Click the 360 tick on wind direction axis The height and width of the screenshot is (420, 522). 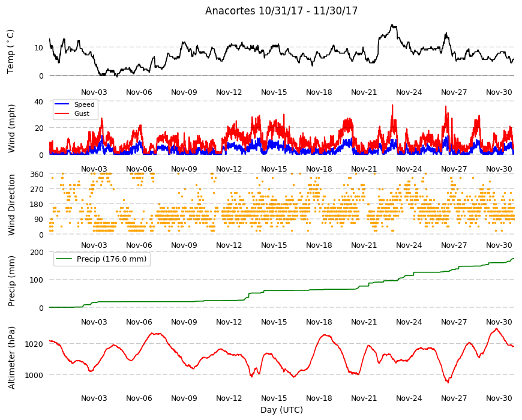click(37, 175)
